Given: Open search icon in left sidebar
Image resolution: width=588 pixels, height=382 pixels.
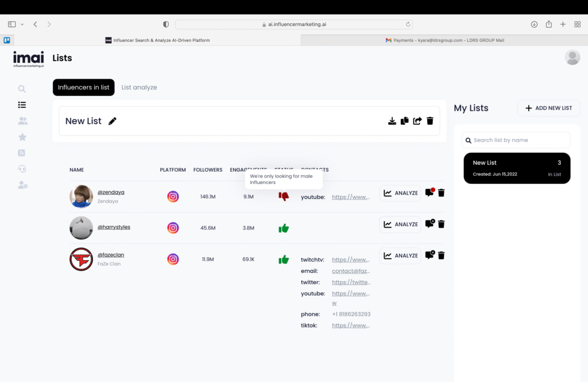Looking at the screenshot, I should point(22,89).
